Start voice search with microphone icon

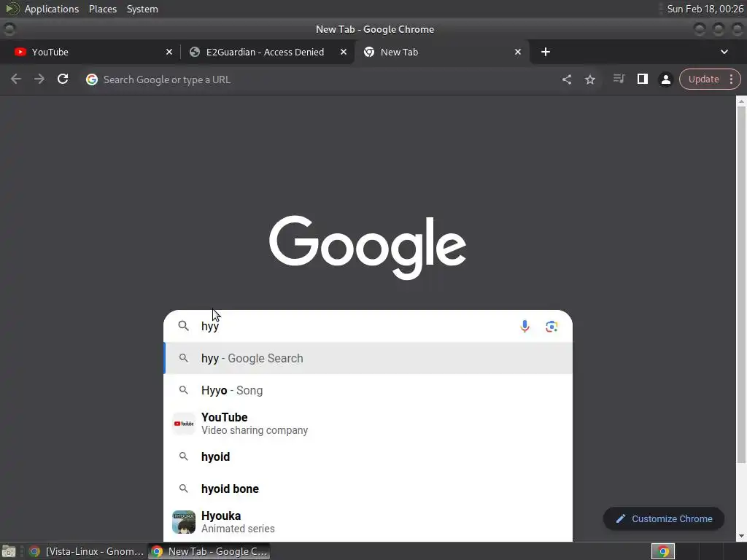pyautogui.click(x=525, y=326)
